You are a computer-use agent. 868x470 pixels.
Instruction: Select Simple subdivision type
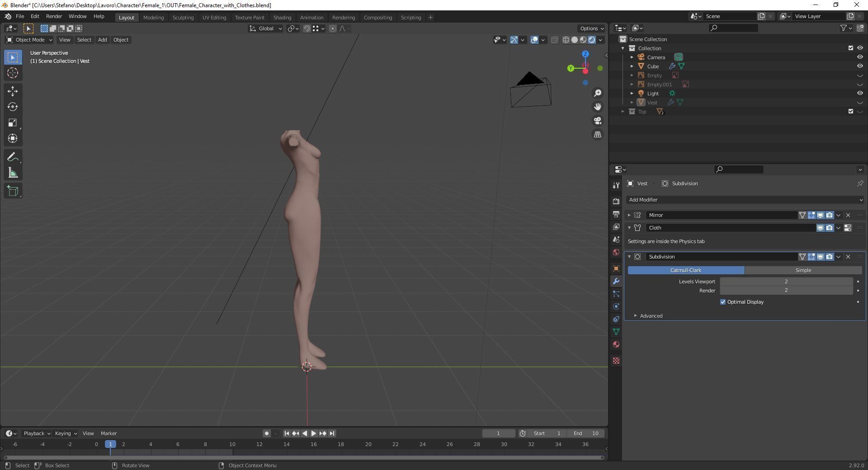pos(803,270)
